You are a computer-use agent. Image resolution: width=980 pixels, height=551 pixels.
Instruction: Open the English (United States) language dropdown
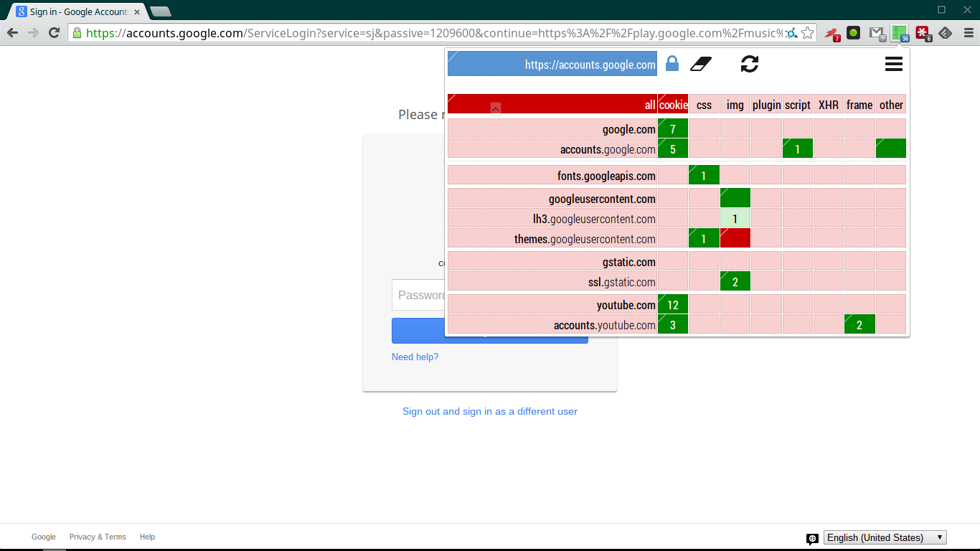[885, 537]
